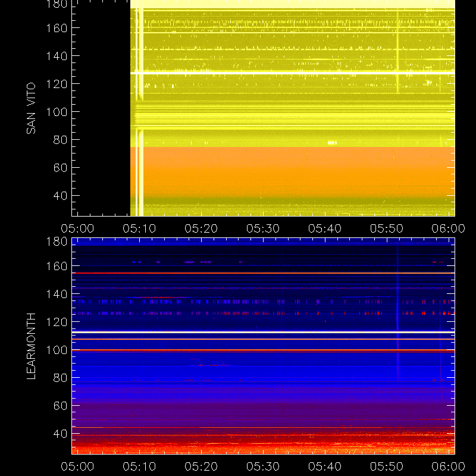
Task: Click the 06:00 time label of Learmonth plot
Action: click(x=449, y=466)
